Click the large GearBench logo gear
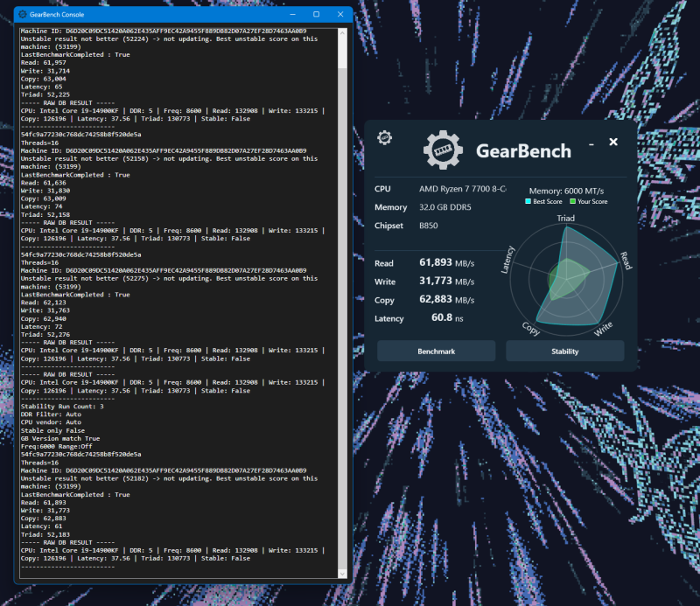 point(443,150)
